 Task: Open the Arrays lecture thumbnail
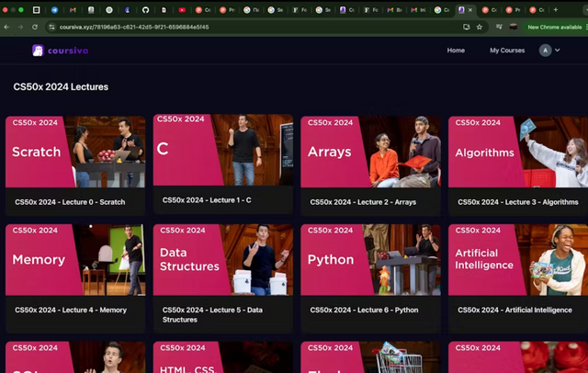coord(370,152)
